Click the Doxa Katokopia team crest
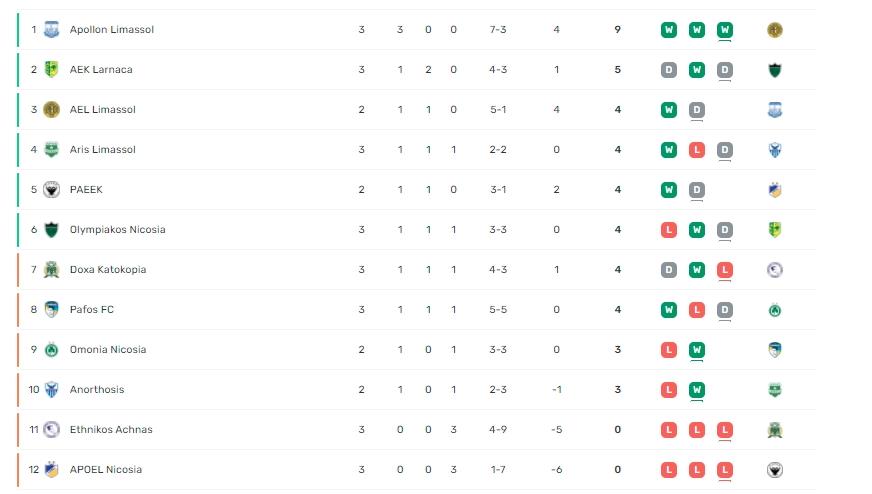Image resolution: width=872 pixels, height=494 pixels. [x=51, y=270]
